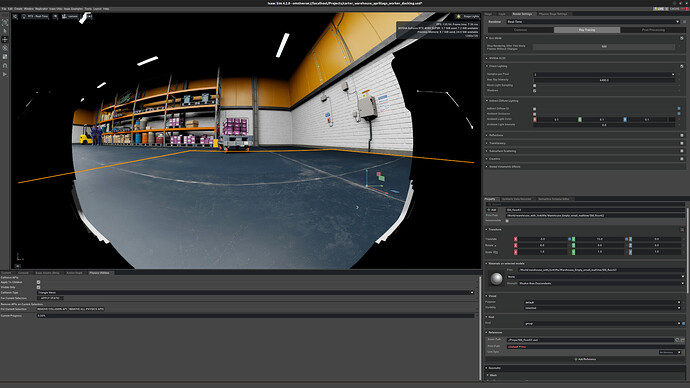Click the Apply Static button
Viewport: 690px width, 388px height.
click(x=50, y=298)
